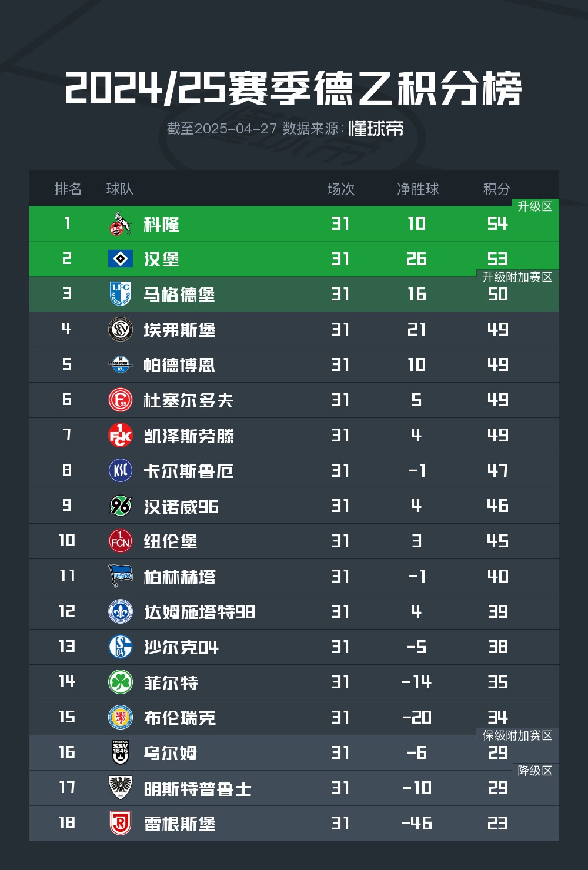Click the 1. FC Köln club crest

(x=121, y=224)
